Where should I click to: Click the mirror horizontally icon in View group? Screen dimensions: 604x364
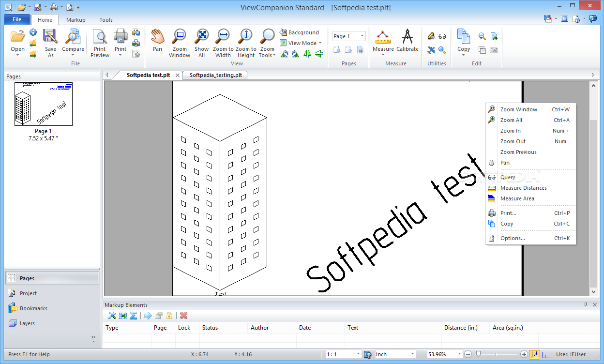click(x=307, y=54)
